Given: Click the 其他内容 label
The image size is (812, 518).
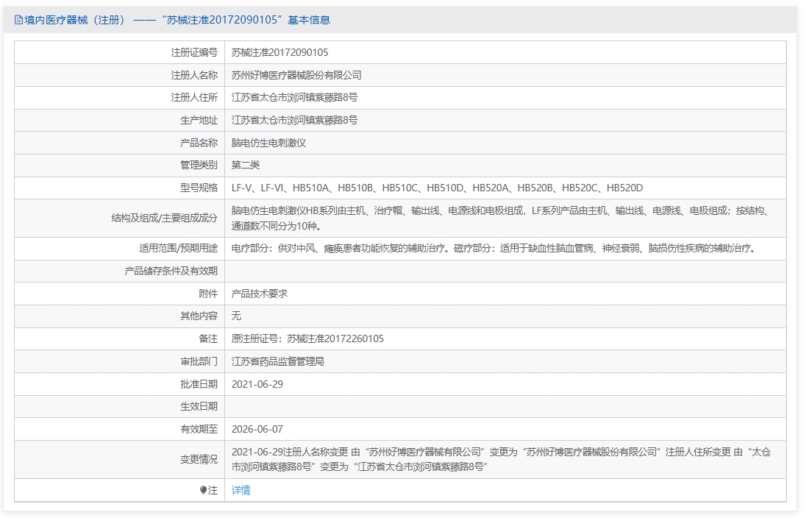Looking at the screenshot, I should [x=199, y=316].
